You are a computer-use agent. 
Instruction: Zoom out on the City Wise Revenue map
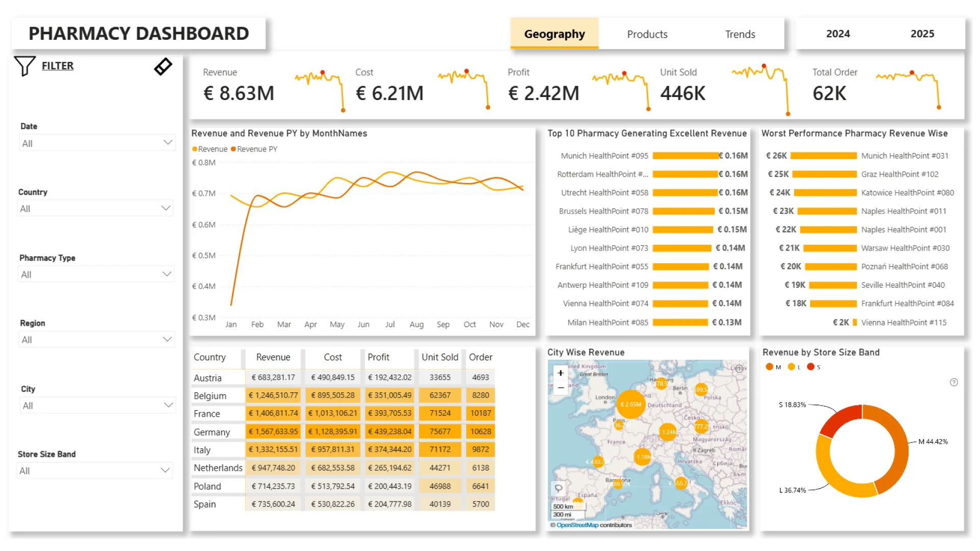coord(560,388)
